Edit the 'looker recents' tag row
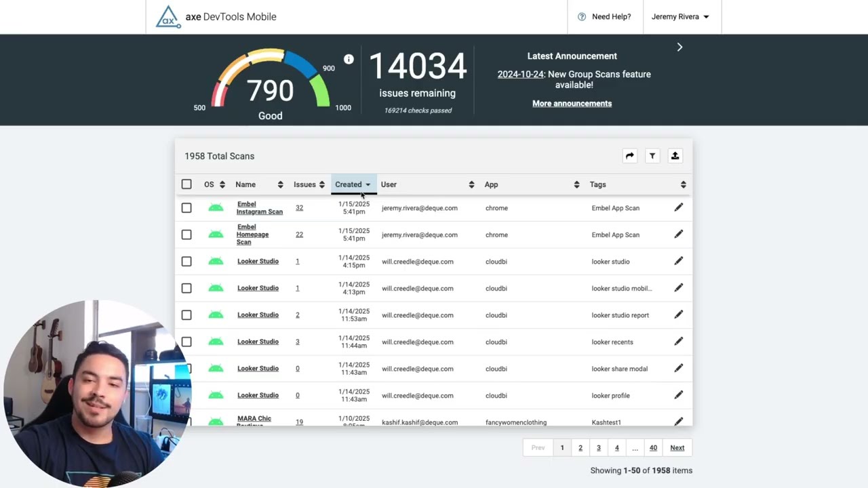 (x=678, y=342)
